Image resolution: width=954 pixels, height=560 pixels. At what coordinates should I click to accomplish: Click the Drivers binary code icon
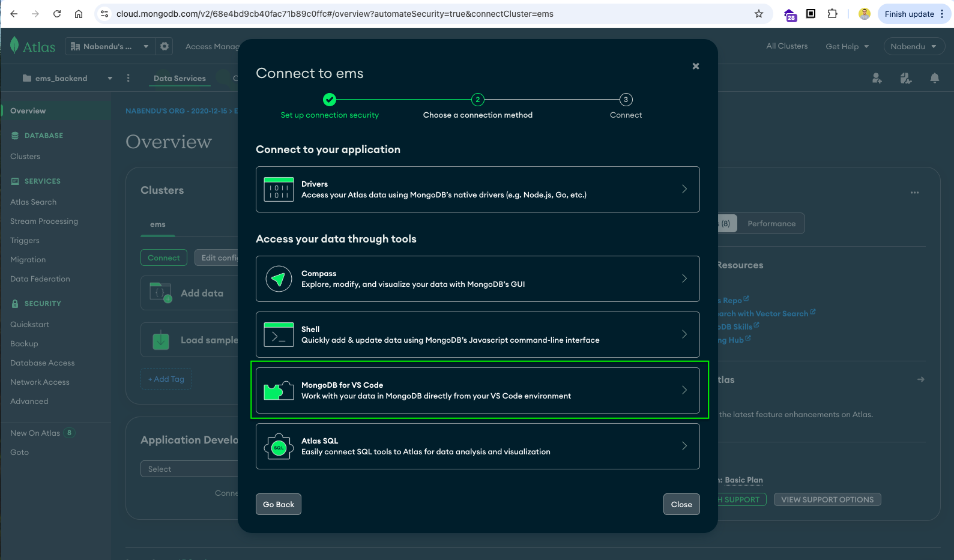point(279,189)
